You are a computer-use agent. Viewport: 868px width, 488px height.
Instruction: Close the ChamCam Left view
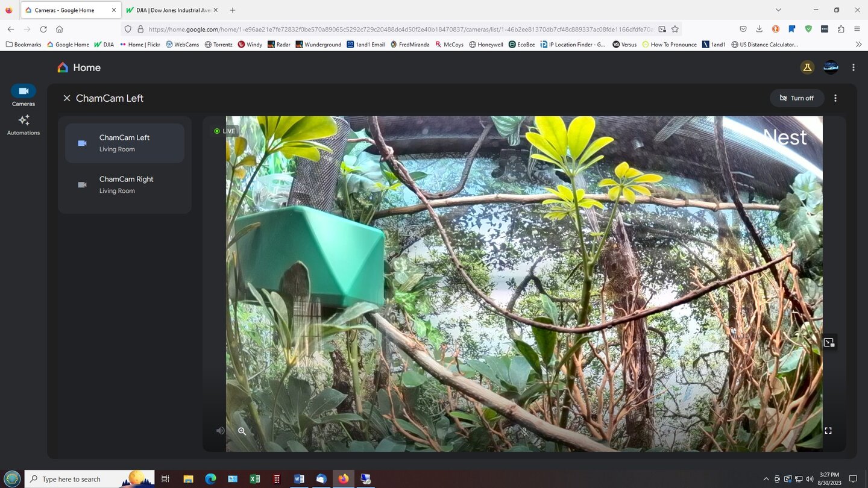click(x=67, y=98)
